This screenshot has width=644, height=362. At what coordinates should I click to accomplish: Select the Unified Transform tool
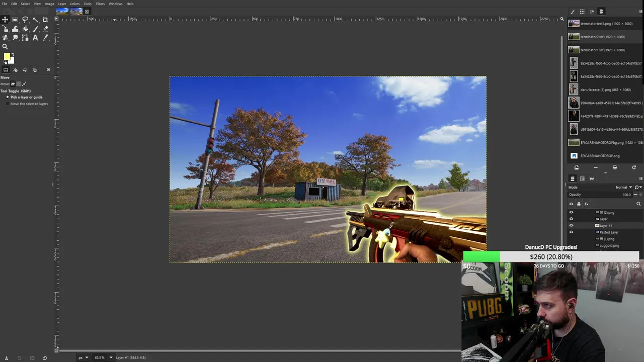5,29
